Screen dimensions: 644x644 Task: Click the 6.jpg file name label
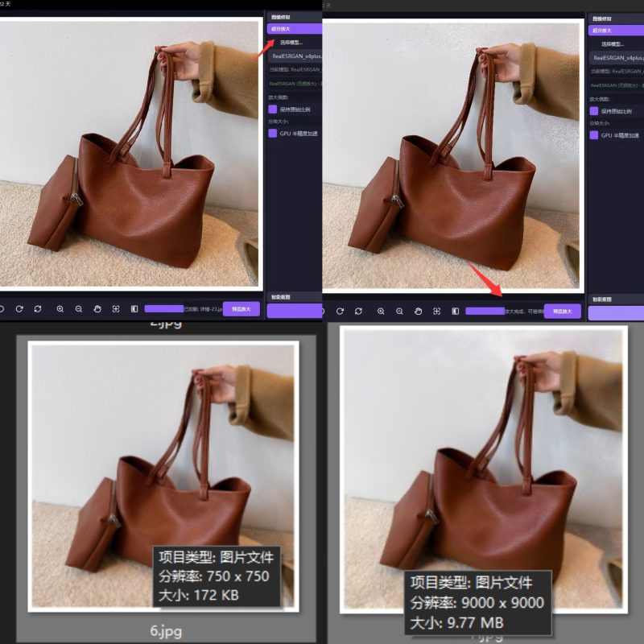(x=166, y=631)
